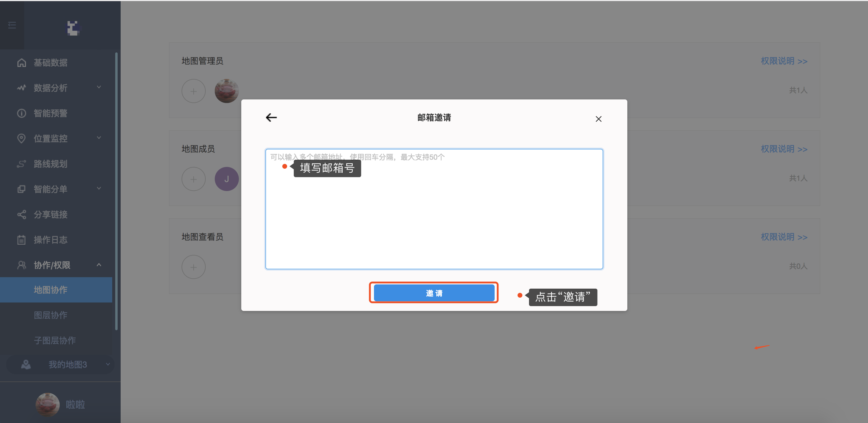This screenshot has height=423, width=868.
Task: Click the map icon beside 我的地图3
Action: click(26, 365)
